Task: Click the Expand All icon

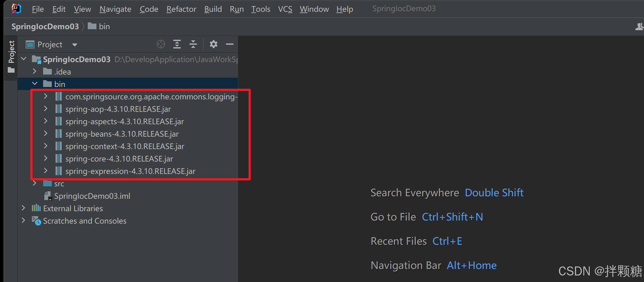Action: [x=177, y=44]
